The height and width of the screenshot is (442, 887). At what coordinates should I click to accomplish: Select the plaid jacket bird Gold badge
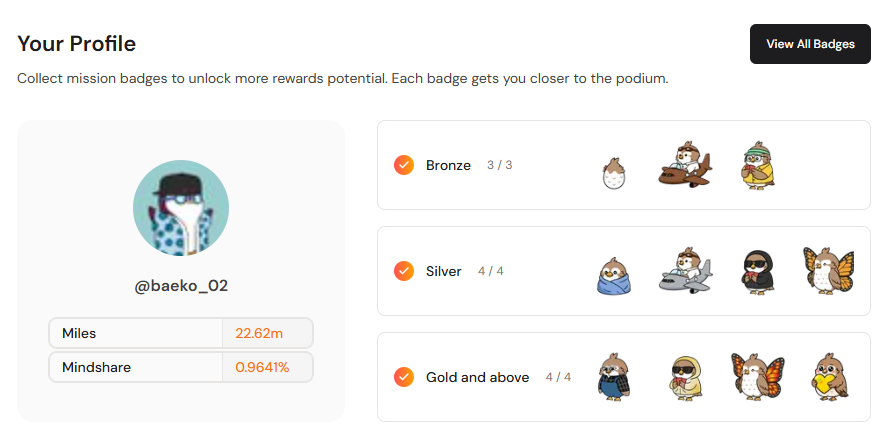[614, 377]
